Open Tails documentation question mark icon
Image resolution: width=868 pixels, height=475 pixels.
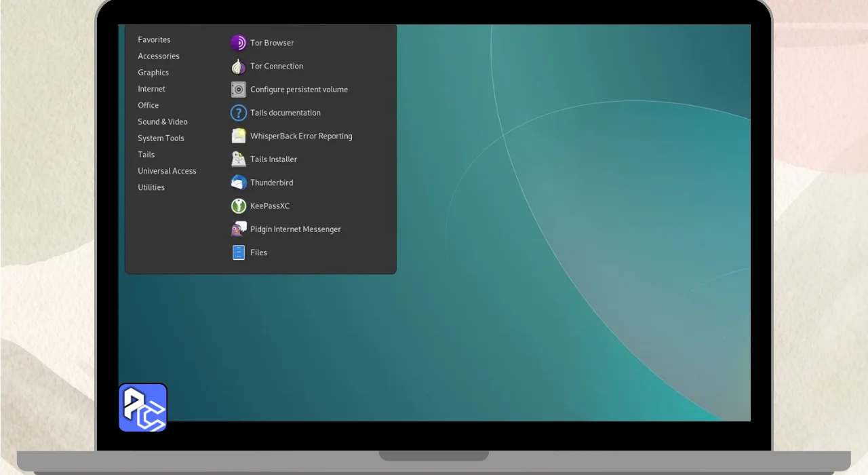click(238, 113)
